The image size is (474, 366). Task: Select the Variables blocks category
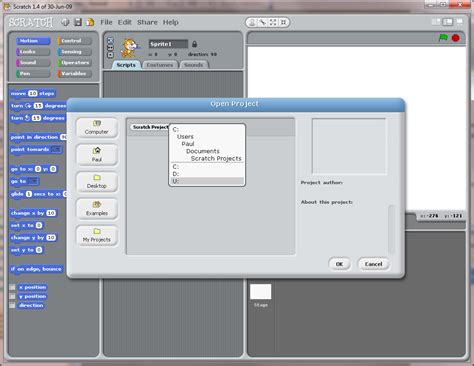click(75, 73)
